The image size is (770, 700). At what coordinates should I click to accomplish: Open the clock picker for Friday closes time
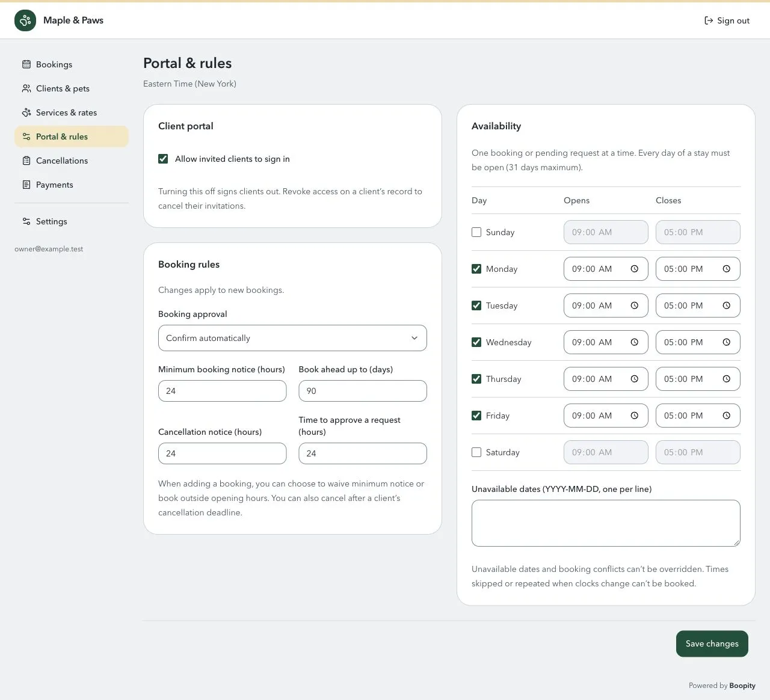726,416
